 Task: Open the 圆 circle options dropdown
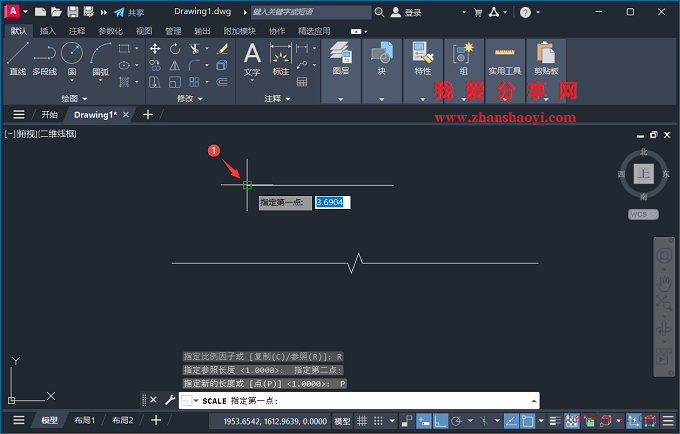coord(72,81)
